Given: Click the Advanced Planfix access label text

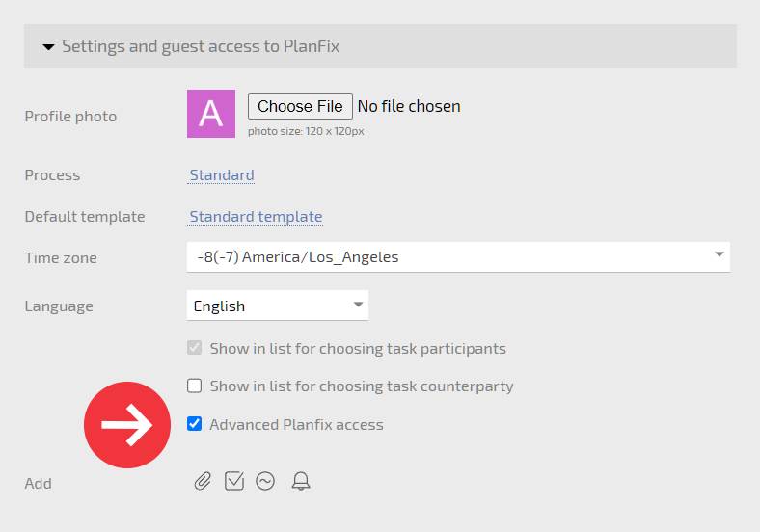Looking at the screenshot, I should coord(297,424).
